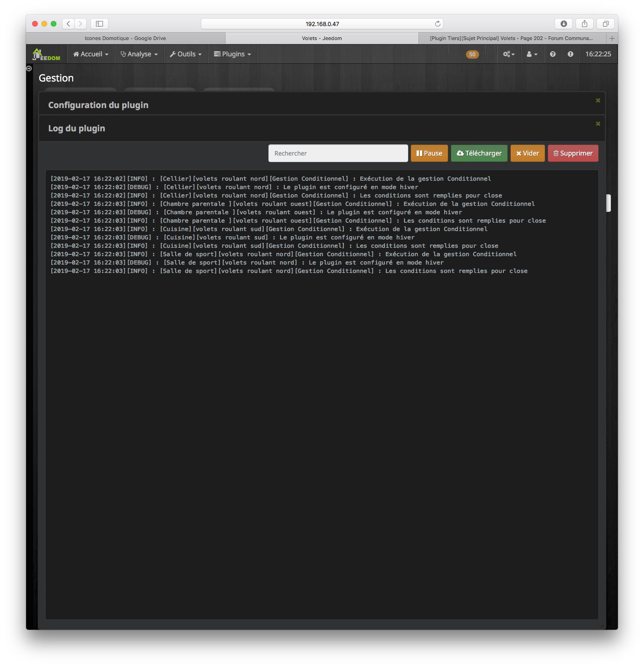The width and height of the screenshot is (644, 667).
Task: Click the exclamation info icon in navbar
Action: coord(570,54)
